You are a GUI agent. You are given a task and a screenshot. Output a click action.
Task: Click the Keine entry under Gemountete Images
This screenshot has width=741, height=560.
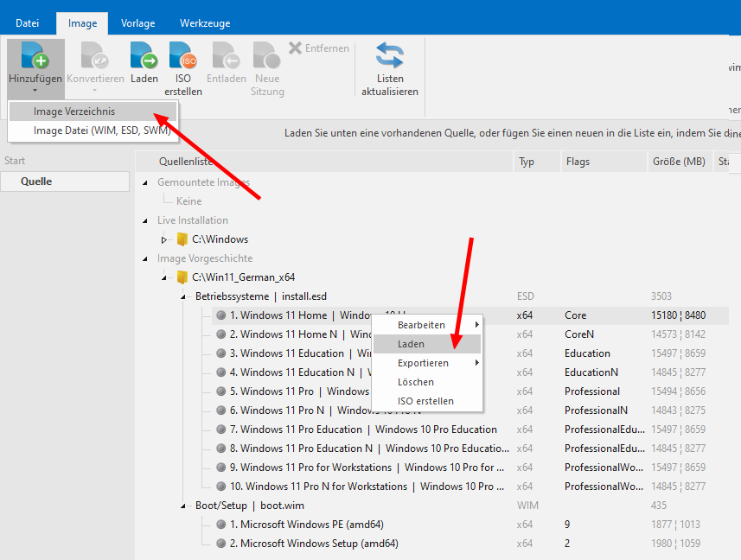[189, 201]
